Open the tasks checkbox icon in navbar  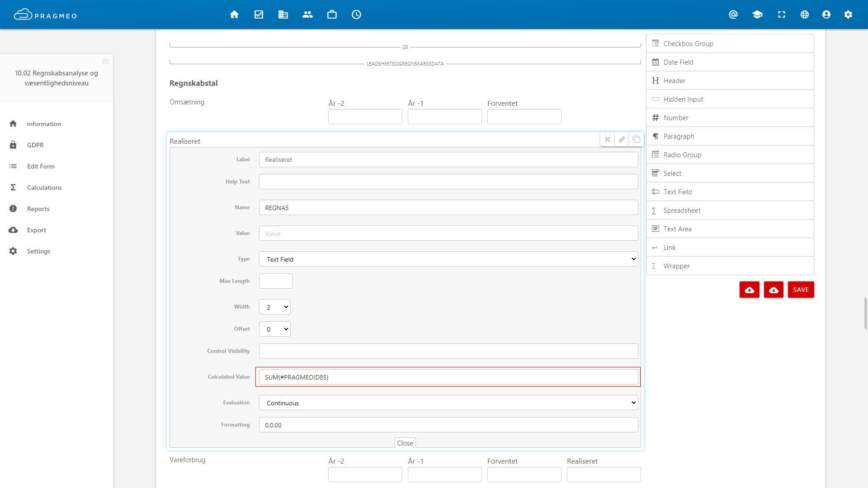259,14
